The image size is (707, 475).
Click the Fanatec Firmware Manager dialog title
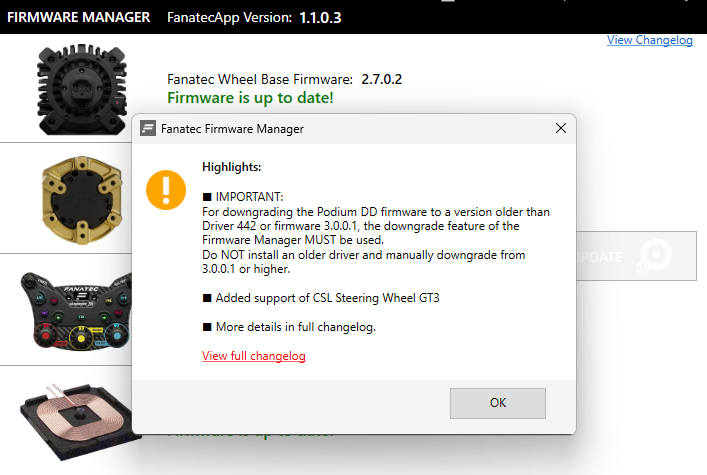tap(235, 129)
